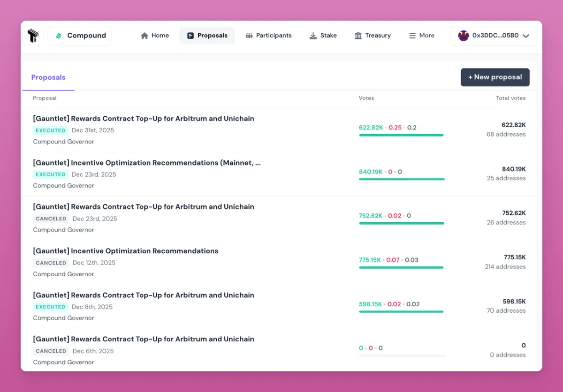Viewport: 563px width, 392px height.
Task: Click the EXECUTED badge dated Dec 8th
Action: pyautogui.click(x=51, y=307)
